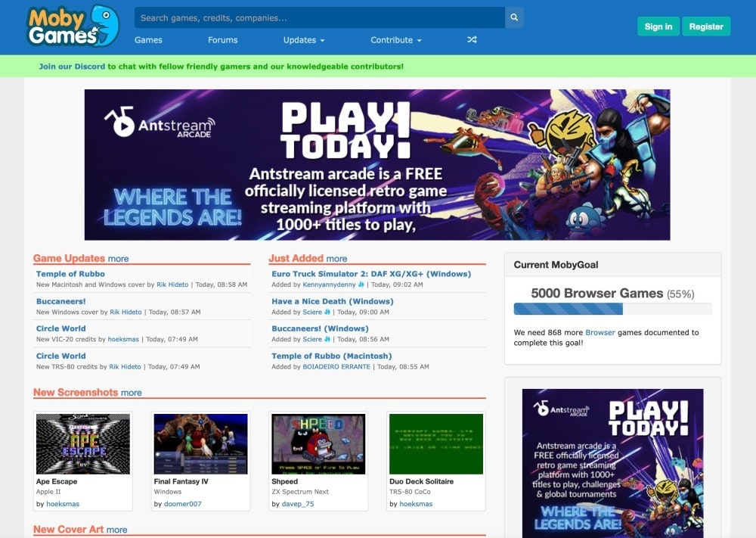Open the Games menu item

click(148, 40)
